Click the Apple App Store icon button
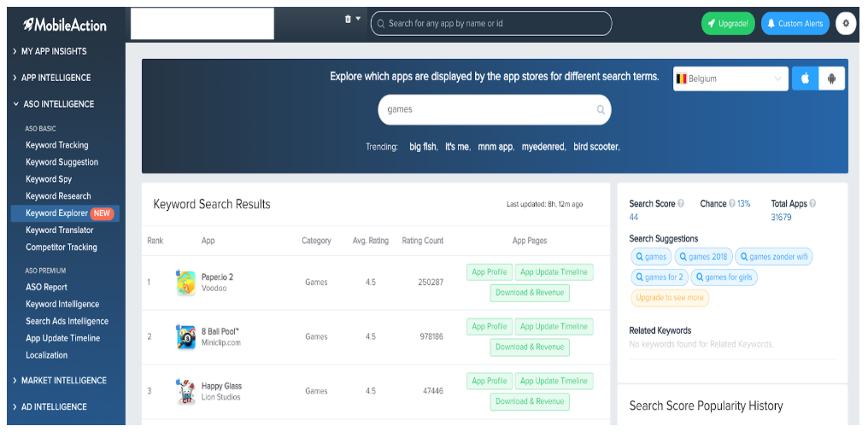Image resolution: width=868 pixels, height=432 pixels. (x=804, y=79)
